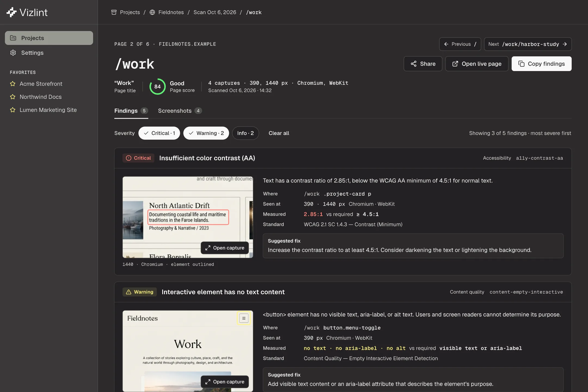Click the page score 84 ring
588x392 pixels.
coord(157,87)
